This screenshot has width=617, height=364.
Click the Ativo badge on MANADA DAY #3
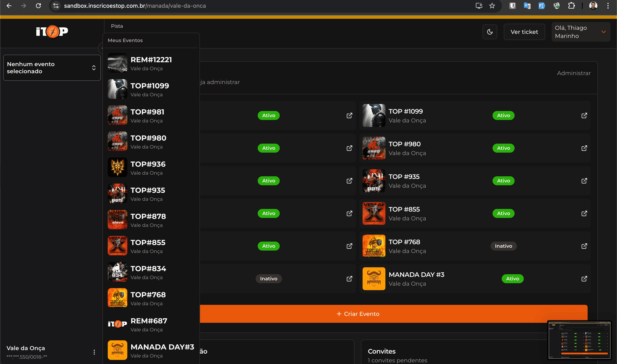[x=513, y=279]
